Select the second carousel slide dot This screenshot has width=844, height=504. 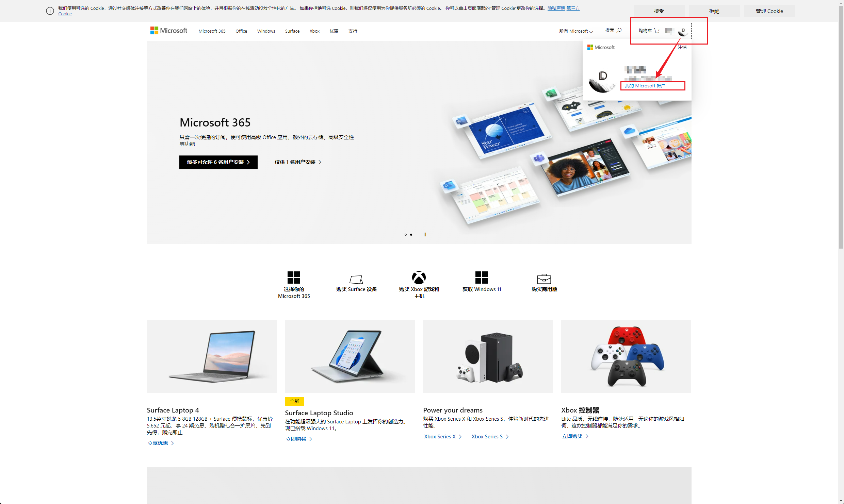[x=411, y=235]
